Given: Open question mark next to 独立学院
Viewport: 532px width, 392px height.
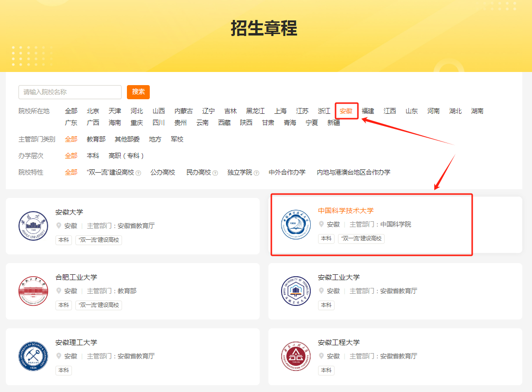Looking at the screenshot, I should click(x=256, y=173).
